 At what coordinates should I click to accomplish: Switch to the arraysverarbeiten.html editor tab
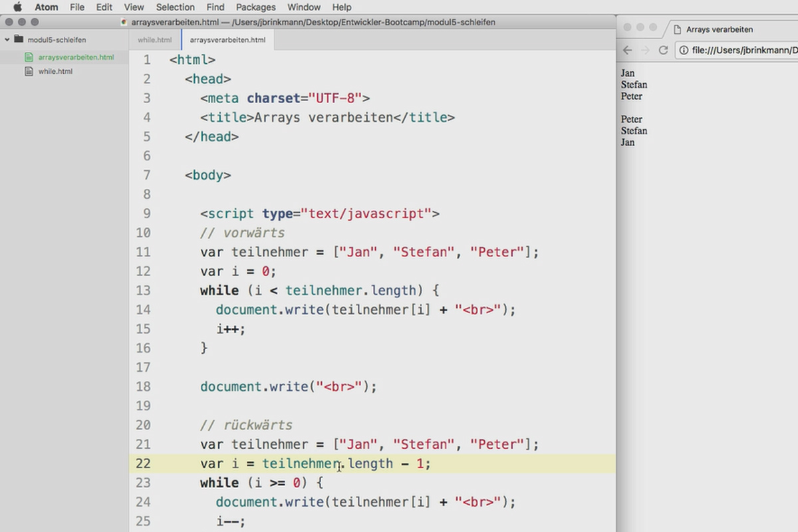[x=227, y=40]
